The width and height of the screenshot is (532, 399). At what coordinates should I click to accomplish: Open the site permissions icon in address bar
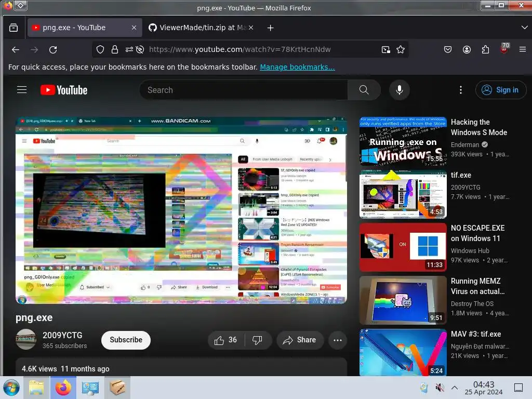[x=129, y=49]
